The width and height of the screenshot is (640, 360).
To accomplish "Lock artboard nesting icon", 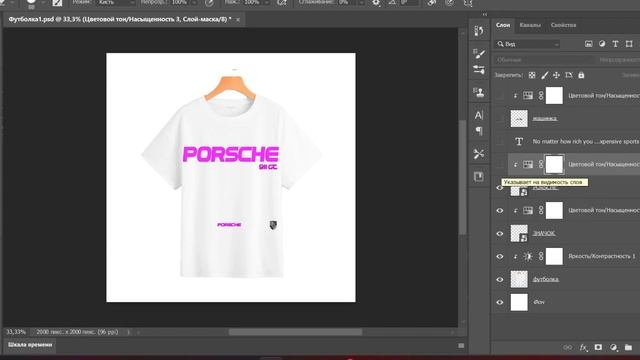I will (569, 75).
